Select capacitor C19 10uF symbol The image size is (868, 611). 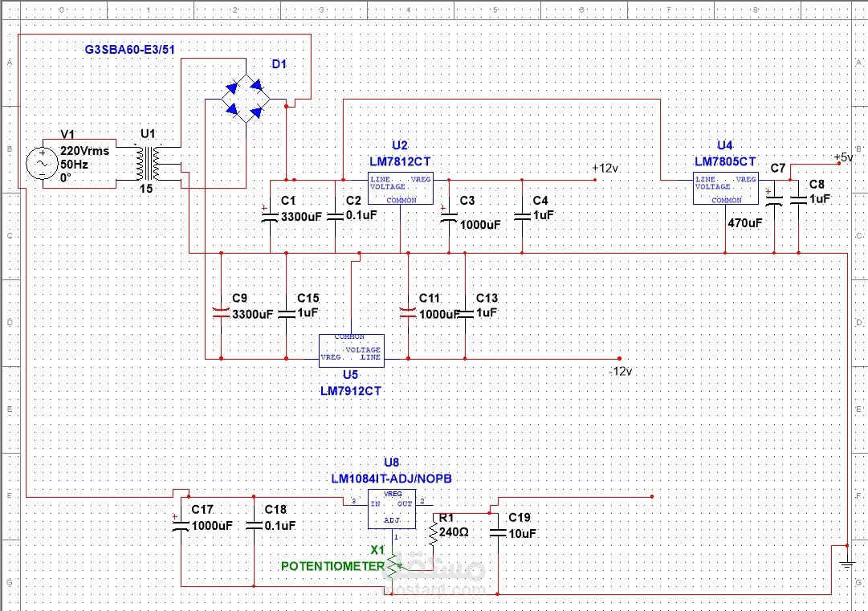(498, 533)
